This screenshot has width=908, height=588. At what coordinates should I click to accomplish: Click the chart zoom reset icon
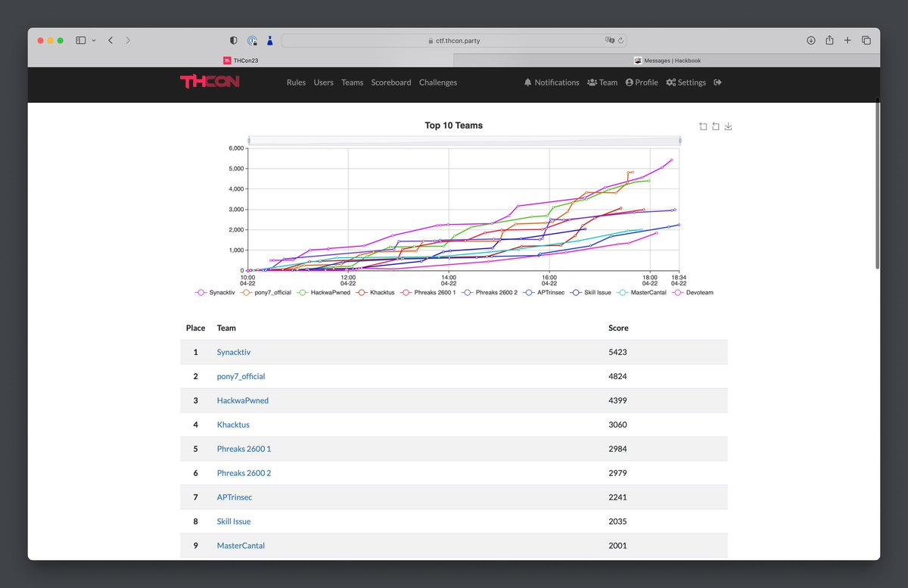pyautogui.click(x=716, y=126)
